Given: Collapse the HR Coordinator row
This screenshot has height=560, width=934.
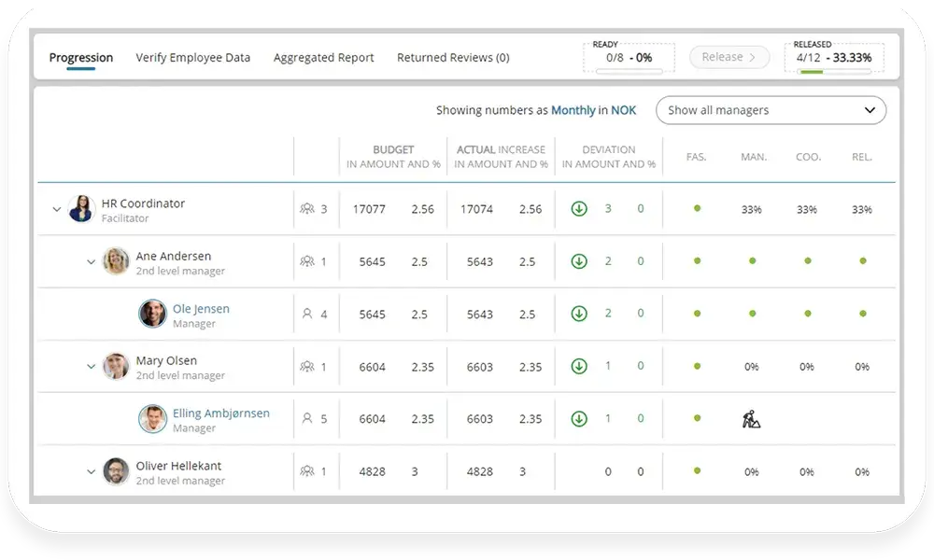Looking at the screenshot, I should point(57,209).
